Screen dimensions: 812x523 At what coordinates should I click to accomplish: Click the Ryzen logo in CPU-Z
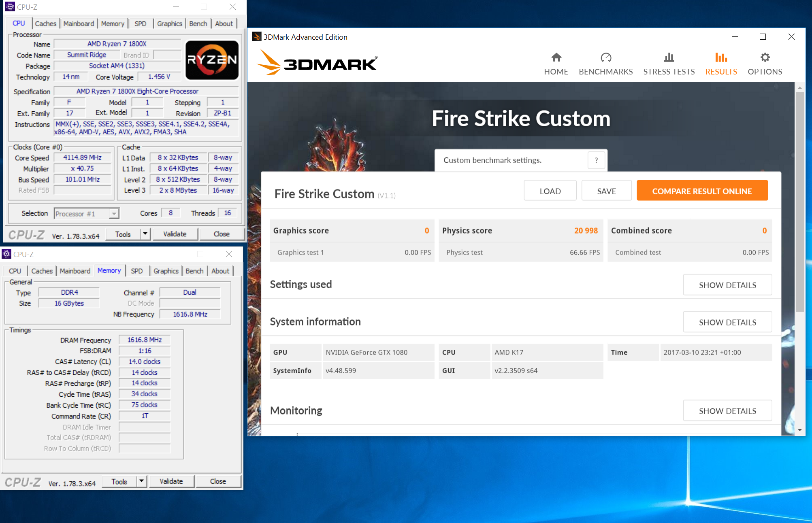coord(212,60)
